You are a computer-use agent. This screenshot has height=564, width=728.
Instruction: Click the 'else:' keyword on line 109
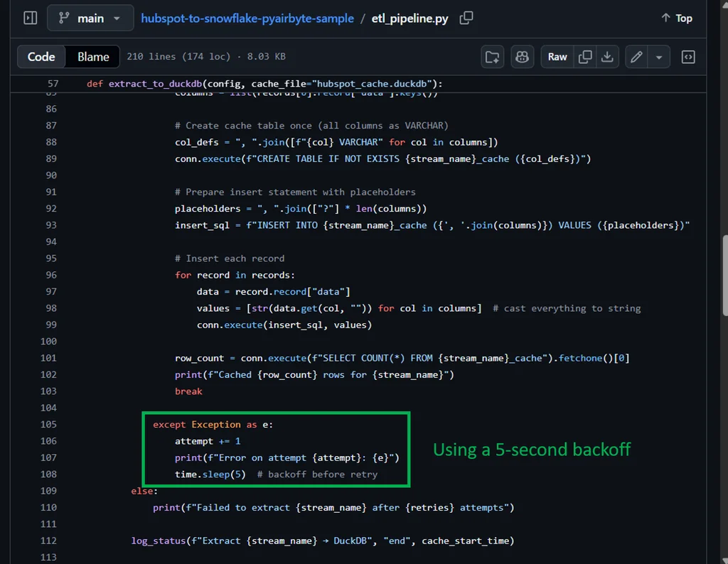[144, 491]
